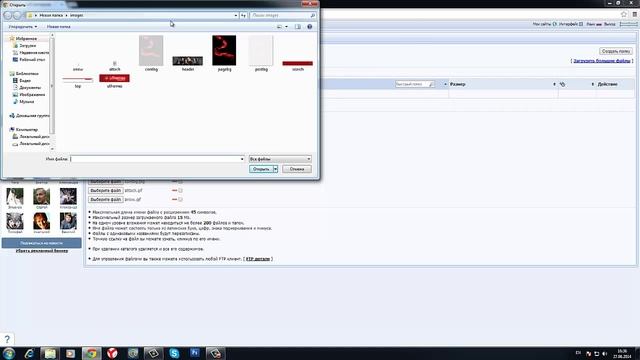
Task: Click the Убрать рекламный баннер link
Action: click(x=42, y=251)
